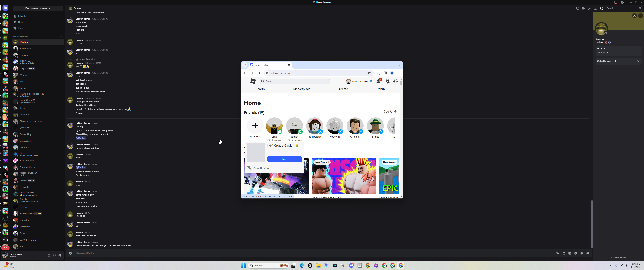The width and height of the screenshot is (644, 270).
Task: Click See All friends link
Action: tap(390, 112)
